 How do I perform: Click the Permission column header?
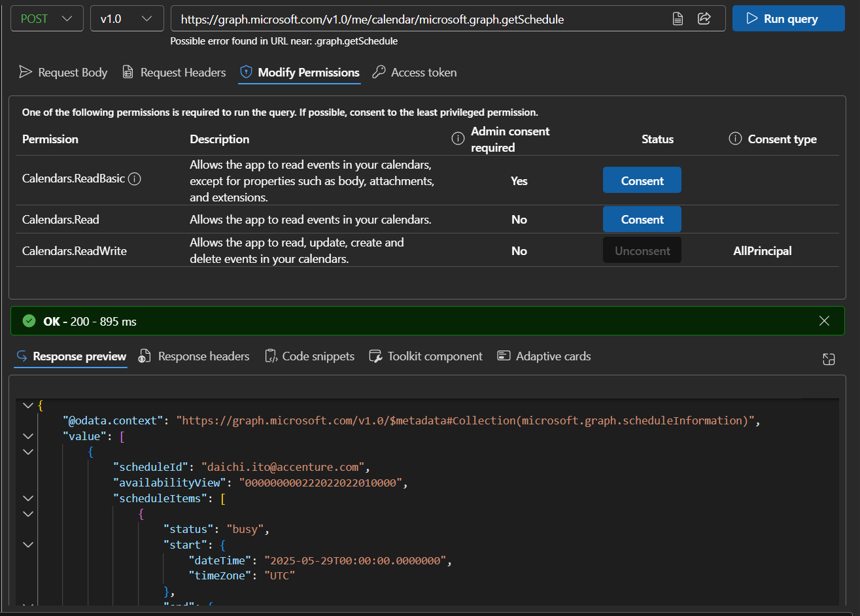(50, 139)
